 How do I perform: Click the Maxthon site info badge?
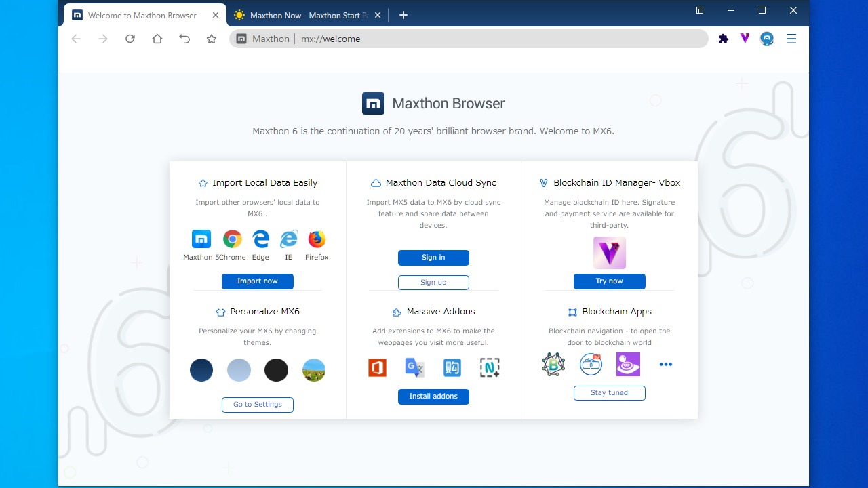(x=263, y=39)
